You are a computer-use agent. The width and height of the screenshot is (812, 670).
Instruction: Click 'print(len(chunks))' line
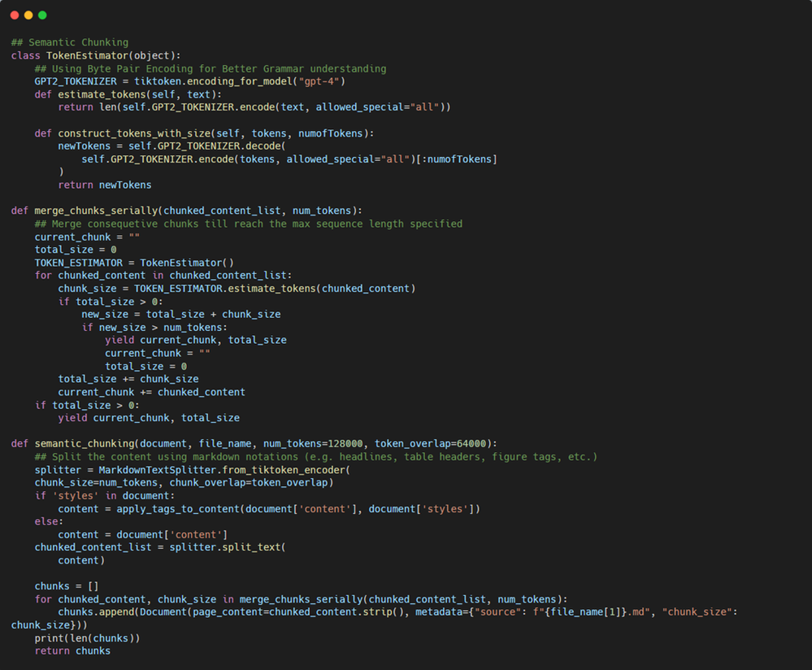click(87, 637)
